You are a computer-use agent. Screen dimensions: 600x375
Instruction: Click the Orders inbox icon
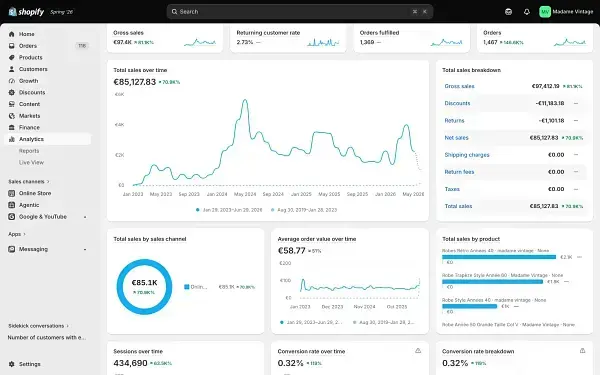click(11, 46)
